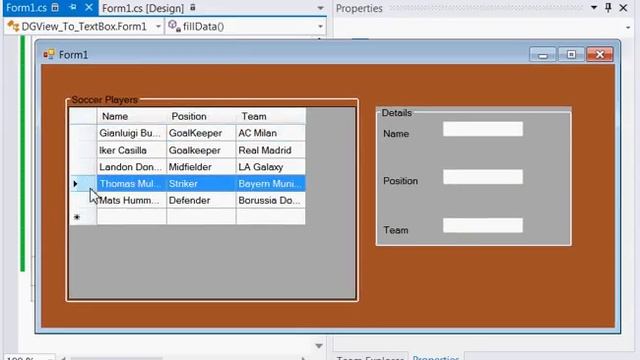The image size is (640, 360).
Task: Click the Soccer Players group box label
Action: pyautogui.click(x=104, y=100)
